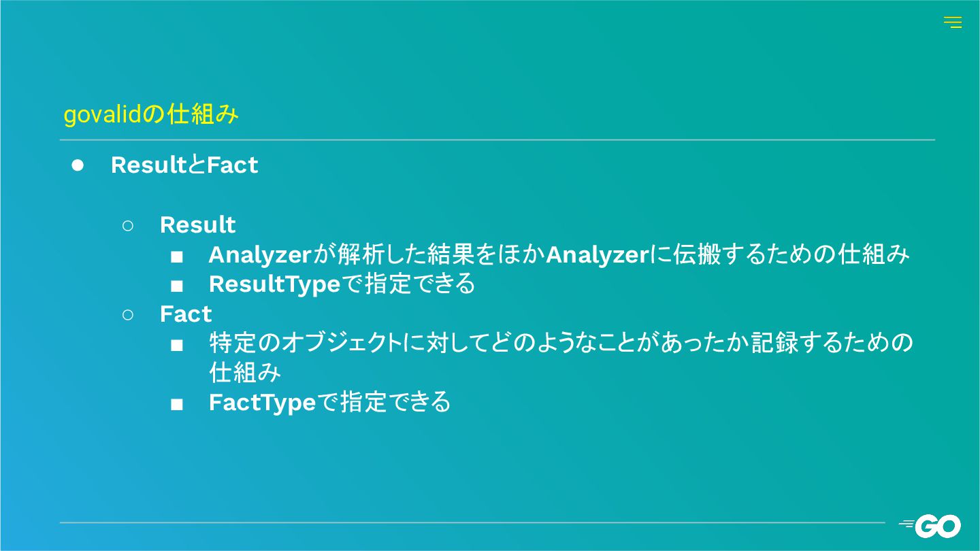Click the square bullet beside FactTypeで指定できる

177,404
